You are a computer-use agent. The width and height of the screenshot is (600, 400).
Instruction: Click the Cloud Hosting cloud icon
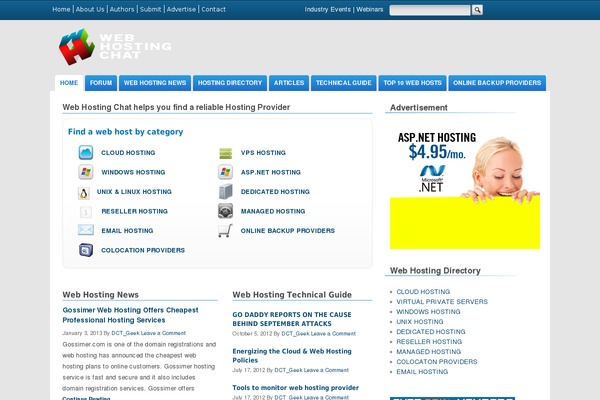tap(86, 152)
